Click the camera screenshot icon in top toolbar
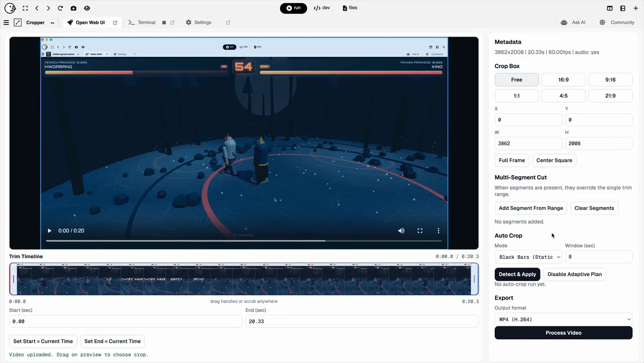644x363 pixels. (74, 9)
